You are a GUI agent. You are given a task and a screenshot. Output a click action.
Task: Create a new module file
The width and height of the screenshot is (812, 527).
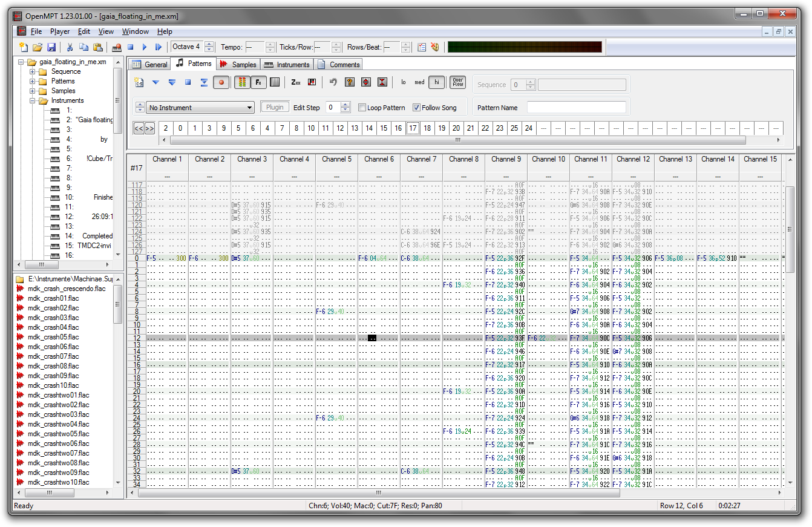24,47
